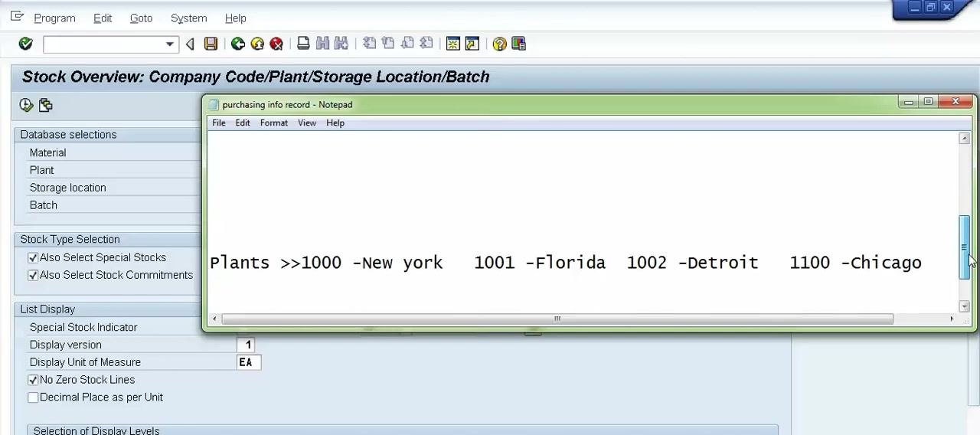Click the Notepad vertical scrollbar thumb
Viewport: 980px width, 435px height.
coord(964,247)
